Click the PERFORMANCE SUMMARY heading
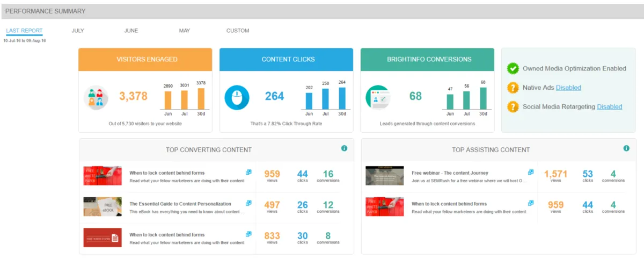The image size is (644, 280). [45, 11]
